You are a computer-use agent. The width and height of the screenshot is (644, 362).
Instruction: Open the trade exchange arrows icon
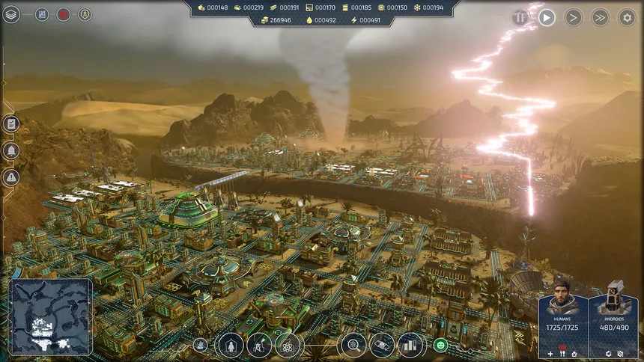382,346
